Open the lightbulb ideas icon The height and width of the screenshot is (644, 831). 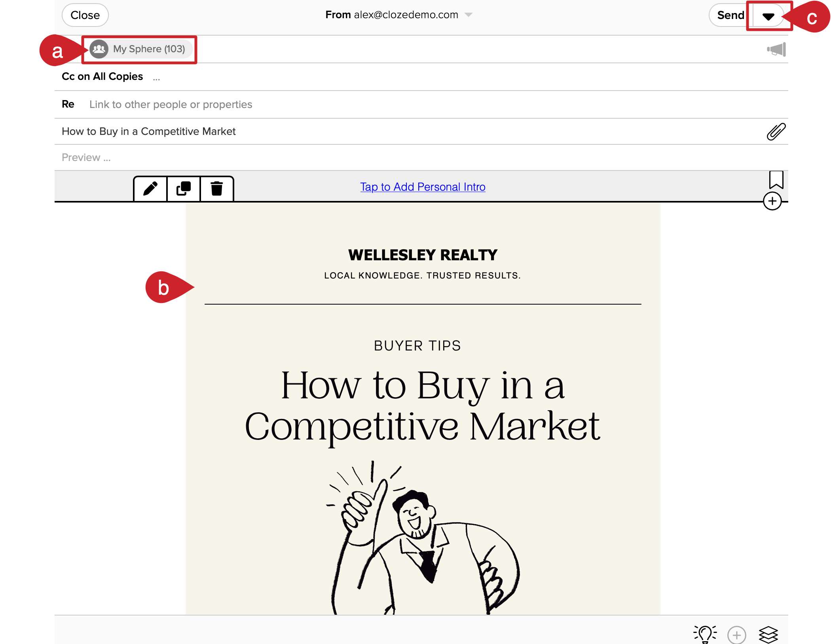pos(705,634)
